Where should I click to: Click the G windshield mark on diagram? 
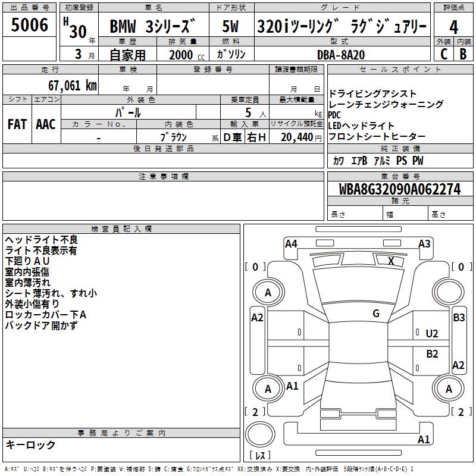(x=376, y=314)
